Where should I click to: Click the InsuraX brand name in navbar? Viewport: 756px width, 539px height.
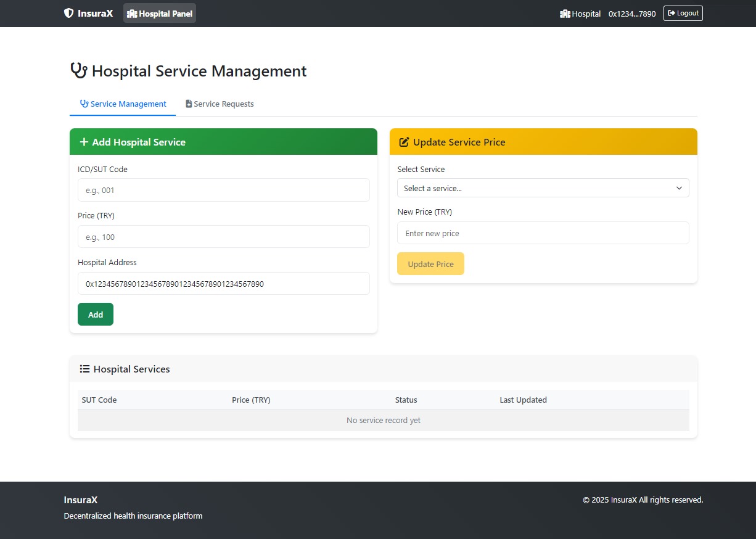(96, 13)
